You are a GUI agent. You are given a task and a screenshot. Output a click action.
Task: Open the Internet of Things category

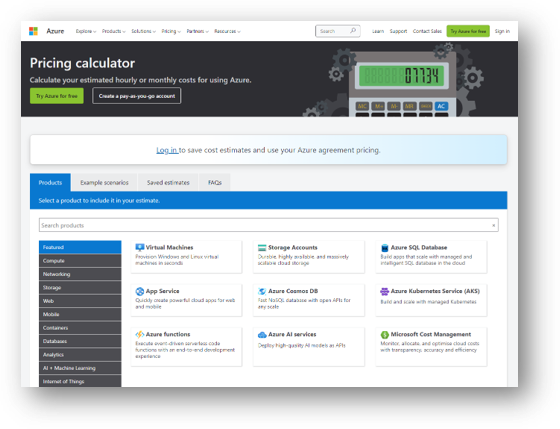[x=80, y=381]
